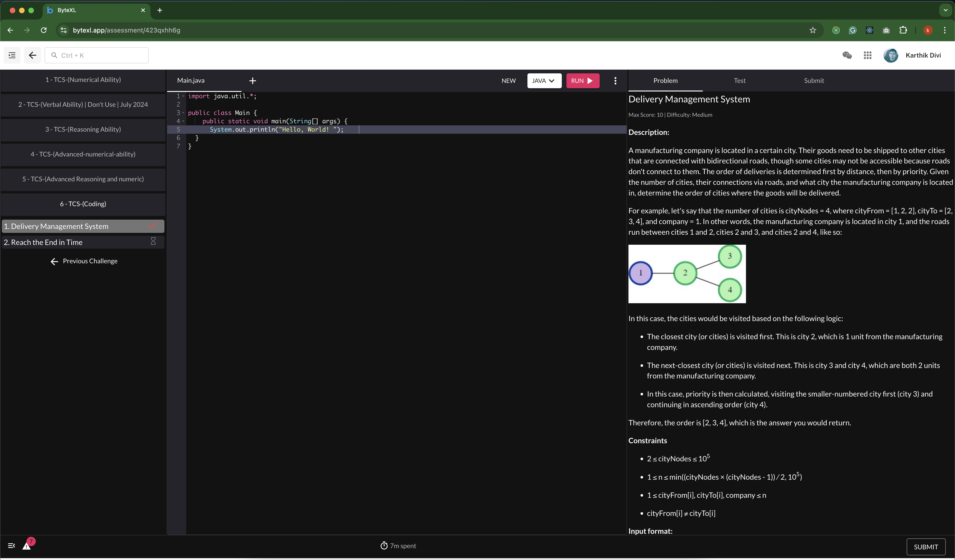Viewport: 955px width, 560px height.
Task: Click the SUBMIT button
Action: click(x=926, y=547)
